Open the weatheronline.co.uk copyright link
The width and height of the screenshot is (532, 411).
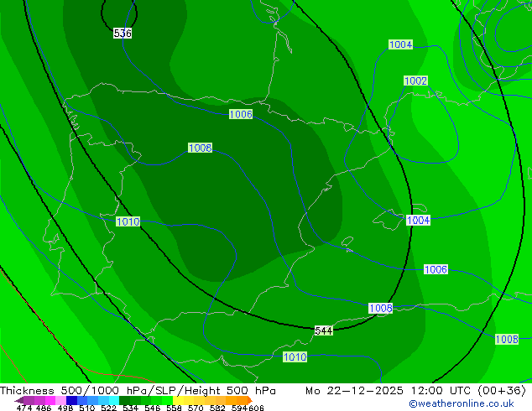462,403
